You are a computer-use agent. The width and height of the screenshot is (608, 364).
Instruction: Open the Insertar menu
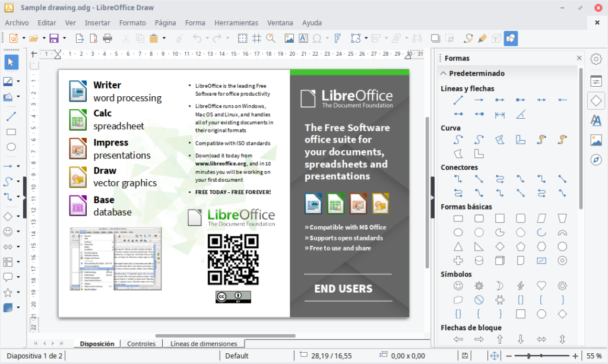tap(98, 23)
